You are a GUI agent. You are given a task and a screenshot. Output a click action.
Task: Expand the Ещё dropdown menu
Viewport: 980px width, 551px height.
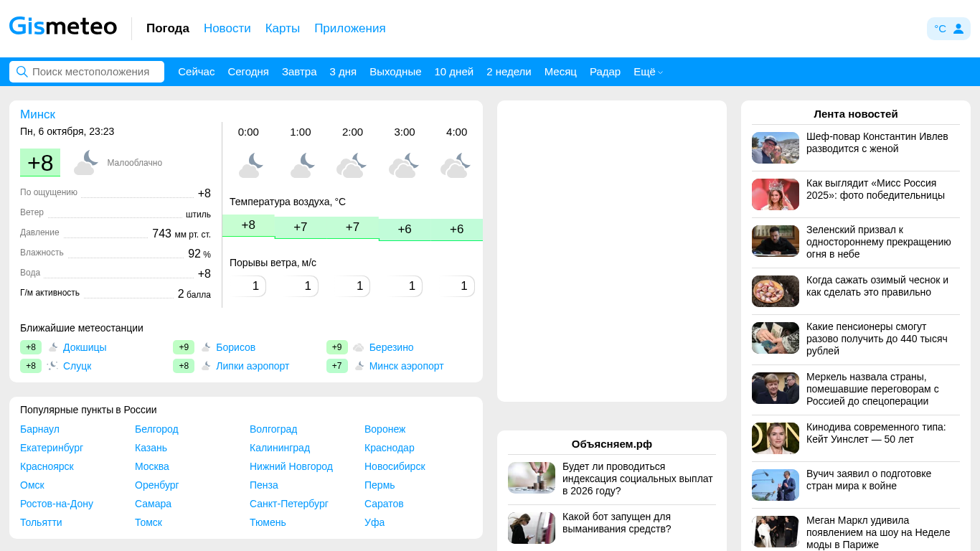648,72
